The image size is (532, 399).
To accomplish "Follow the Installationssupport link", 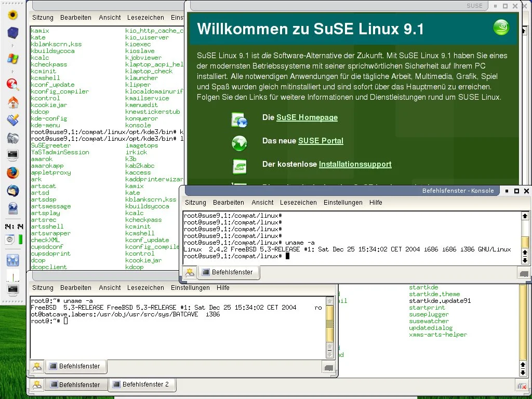I will 355,164.
